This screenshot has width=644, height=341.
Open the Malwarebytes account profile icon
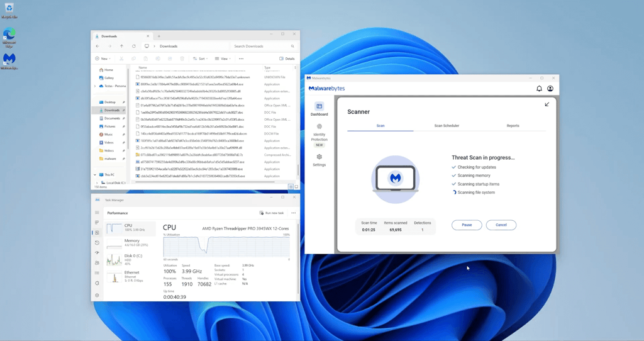pyautogui.click(x=550, y=88)
